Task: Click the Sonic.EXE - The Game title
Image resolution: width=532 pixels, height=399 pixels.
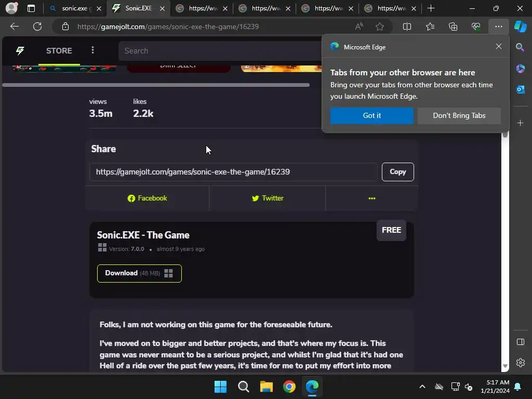Action: click(143, 235)
